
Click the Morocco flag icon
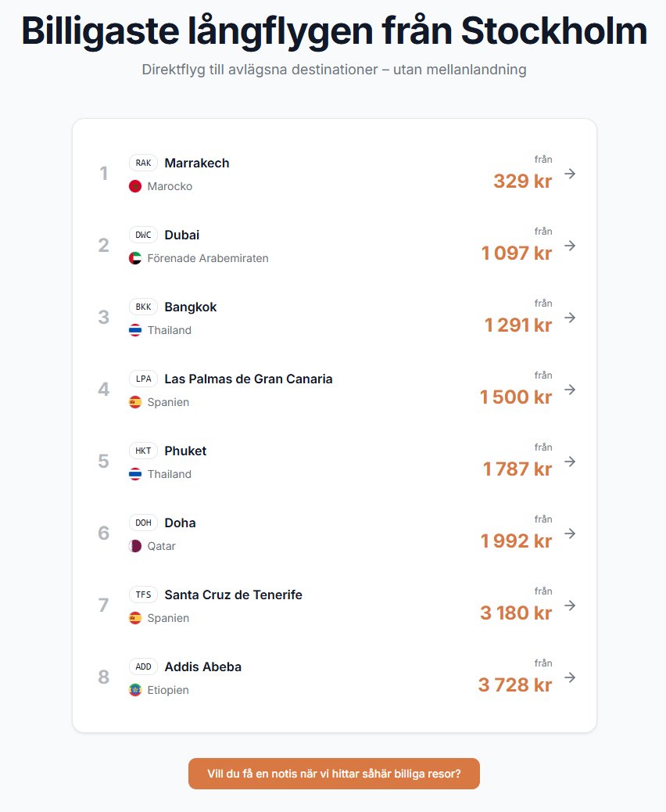135,186
